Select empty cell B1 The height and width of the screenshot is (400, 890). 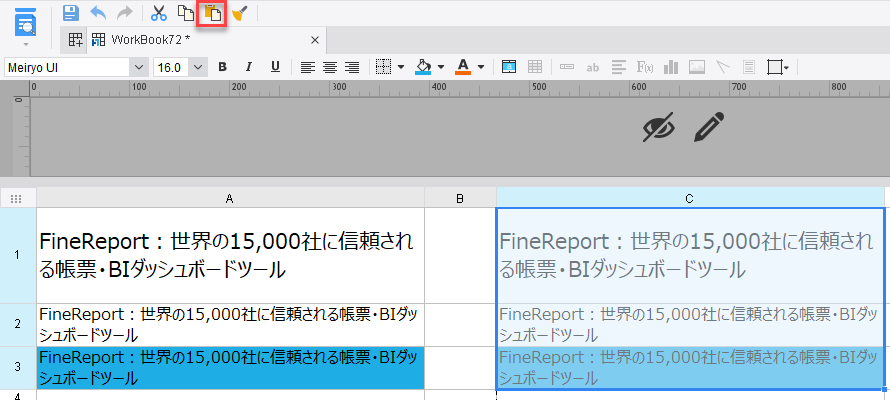pyautogui.click(x=460, y=255)
